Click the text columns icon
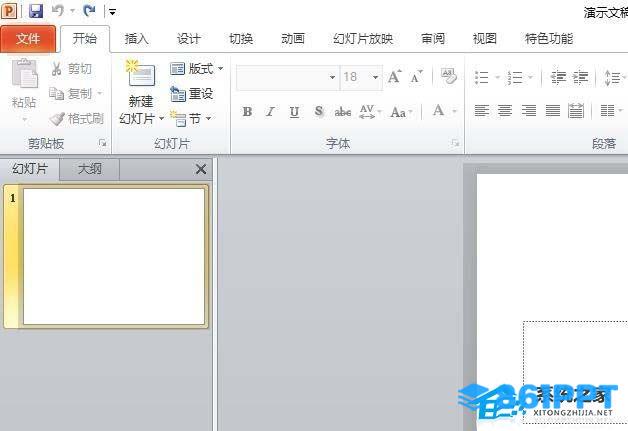 [608, 110]
